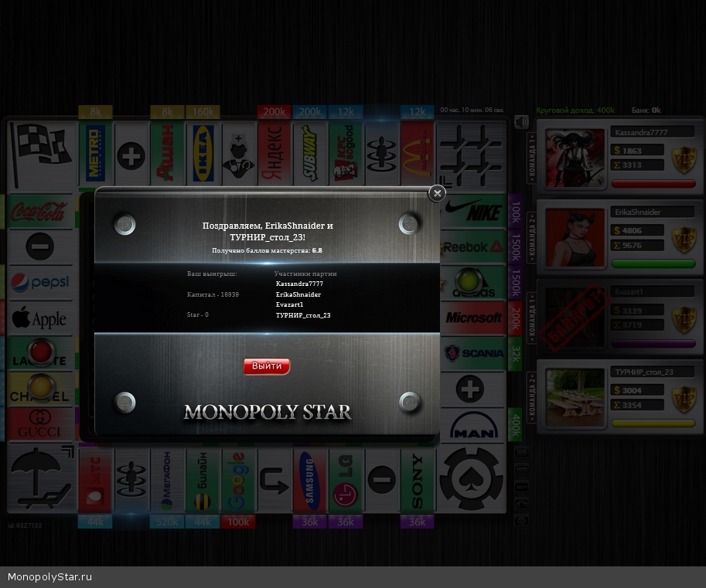This screenshot has height=588, width=706.
Task: Select the Microsoft property cell
Action: [x=472, y=318]
